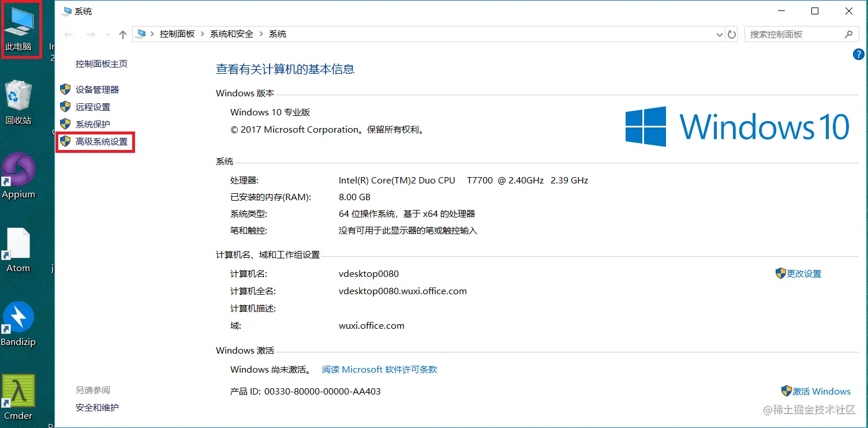Launch Cmder desktop shortcut

18,397
